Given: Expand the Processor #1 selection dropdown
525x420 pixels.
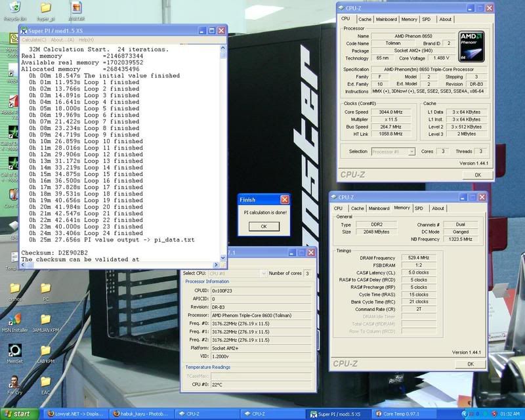Looking at the screenshot, I should click(x=393, y=152).
